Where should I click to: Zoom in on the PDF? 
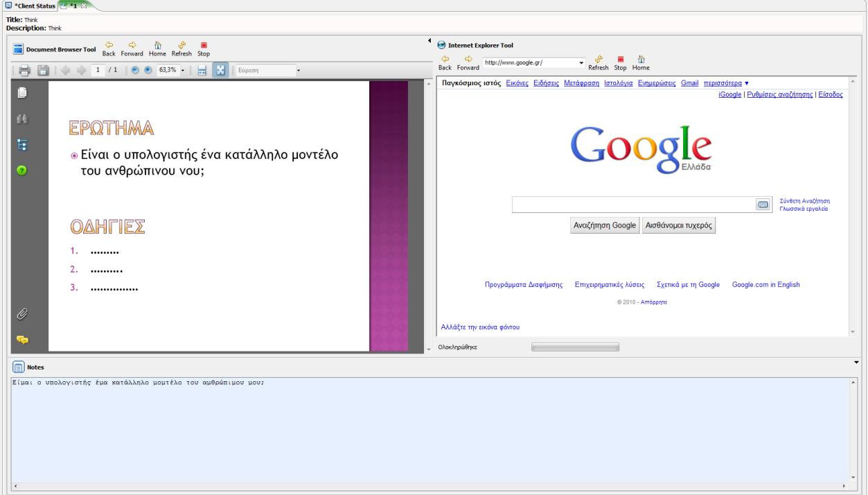point(148,70)
